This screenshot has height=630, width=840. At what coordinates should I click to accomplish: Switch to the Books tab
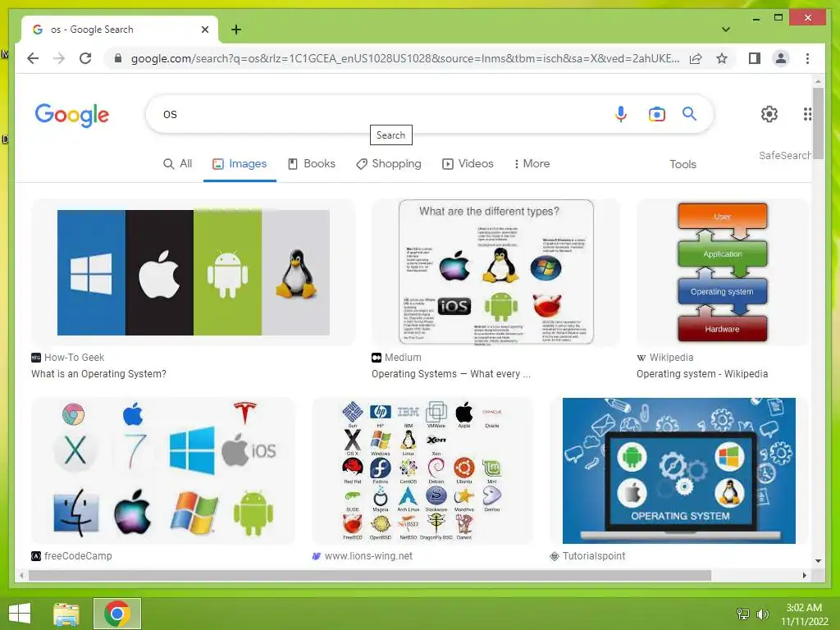click(312, 164)
